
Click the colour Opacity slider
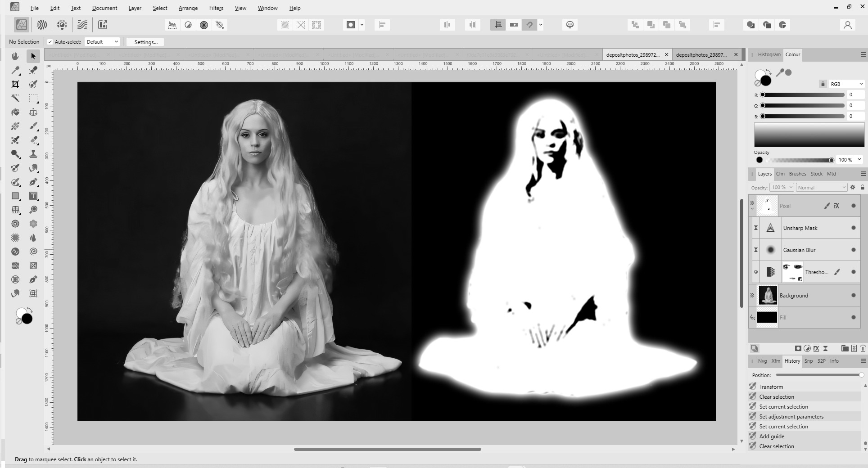799,160
